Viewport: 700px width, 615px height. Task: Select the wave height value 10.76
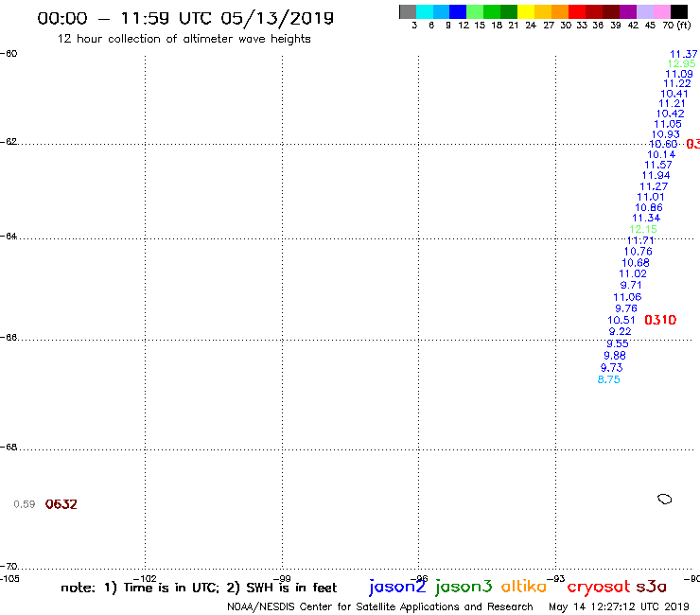point(638,252)
